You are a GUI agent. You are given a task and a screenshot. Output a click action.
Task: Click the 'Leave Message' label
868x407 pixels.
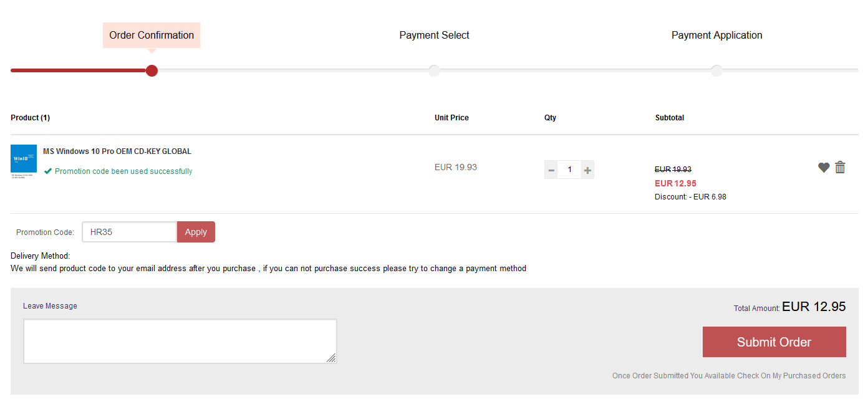coord(50,306)
